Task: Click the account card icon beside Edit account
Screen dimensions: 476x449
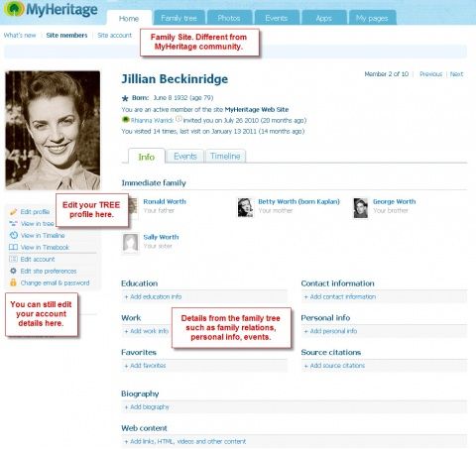Action: (x=13, y=259)
